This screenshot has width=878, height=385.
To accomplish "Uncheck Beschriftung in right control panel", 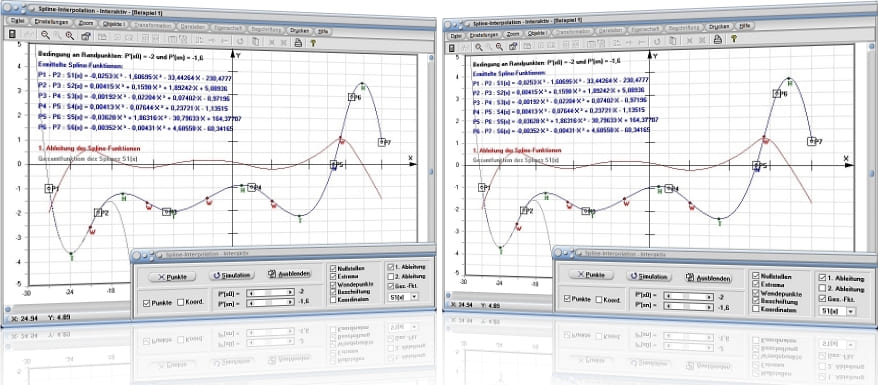I will coord(756,301).
